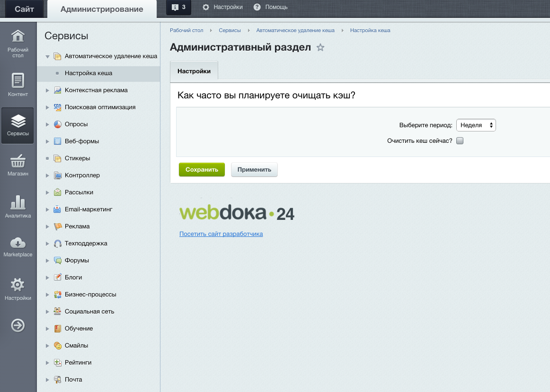Switch to the Сайт tab
The width and height of the screenshot is (550, 392).
pos(24,9)
